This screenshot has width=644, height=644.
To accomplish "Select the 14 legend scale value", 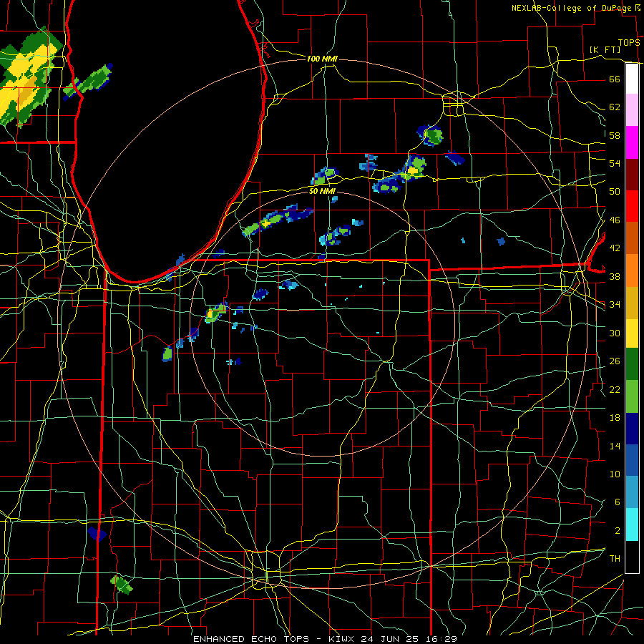I will [x=615, y=446].
